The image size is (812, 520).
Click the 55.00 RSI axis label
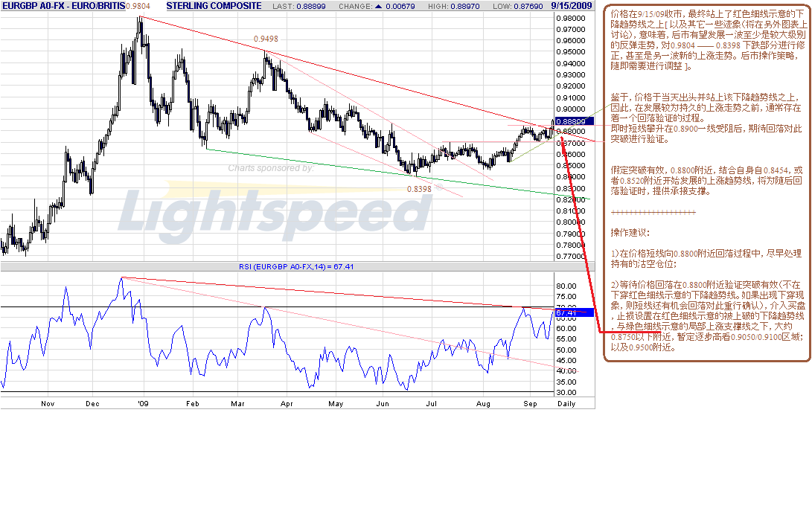click(566, 339)
